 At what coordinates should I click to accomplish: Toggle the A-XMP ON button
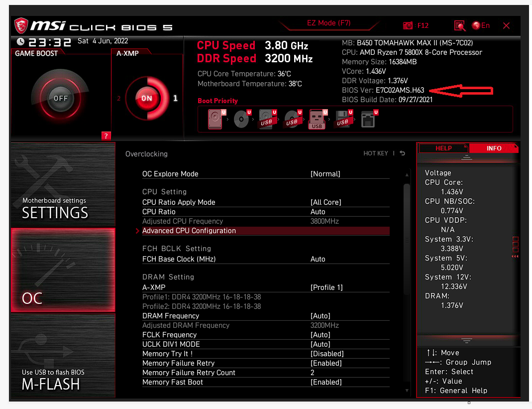tap(147, 98)
